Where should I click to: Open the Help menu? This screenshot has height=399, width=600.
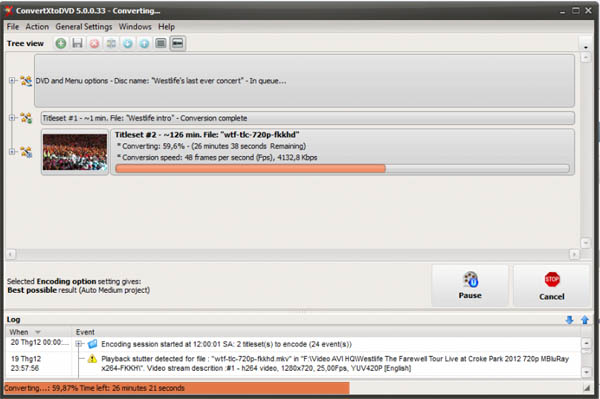(166, 27)
